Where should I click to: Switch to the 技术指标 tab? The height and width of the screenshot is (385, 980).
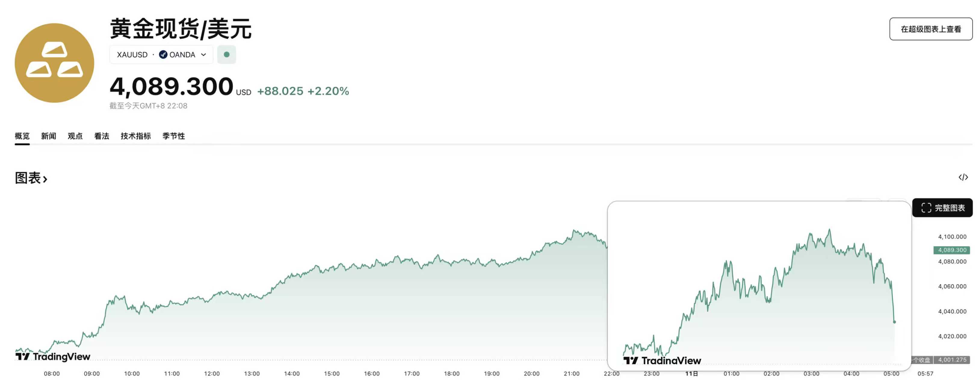pos(136,136)
